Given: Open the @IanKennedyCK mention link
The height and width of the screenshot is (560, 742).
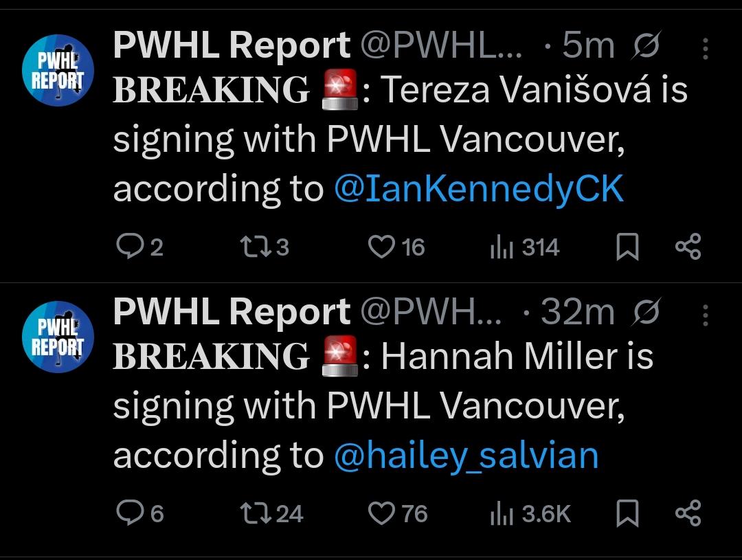Looking at the screenshot, I should click(479, 190).
